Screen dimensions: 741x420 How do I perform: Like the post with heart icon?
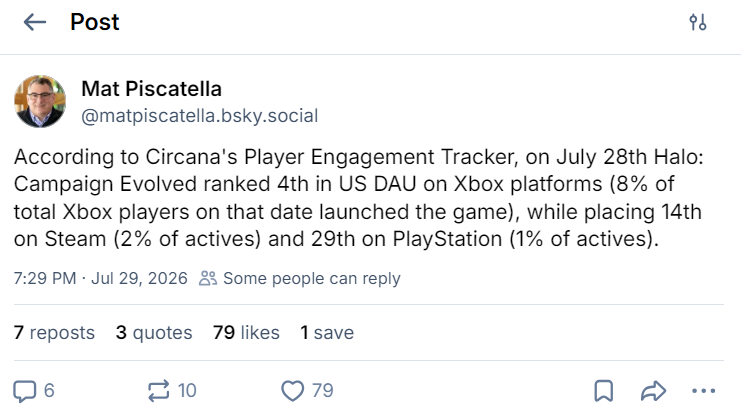pos(293,391)
